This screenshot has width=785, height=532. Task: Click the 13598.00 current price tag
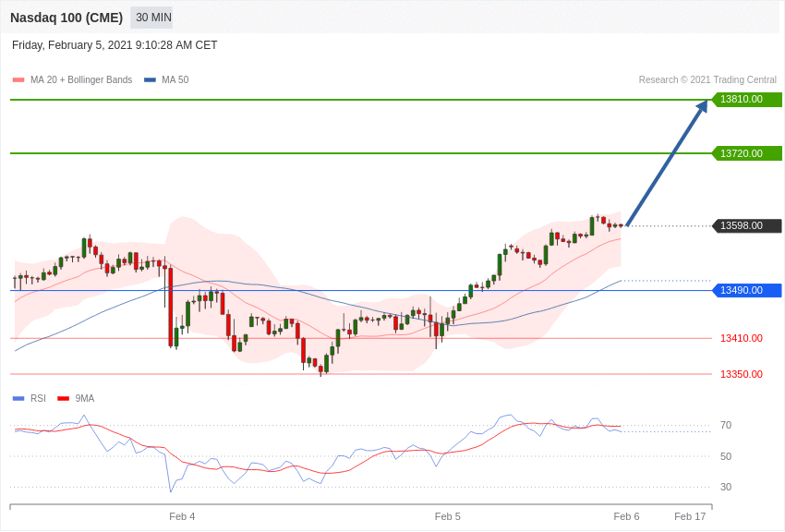coord(746,225)
